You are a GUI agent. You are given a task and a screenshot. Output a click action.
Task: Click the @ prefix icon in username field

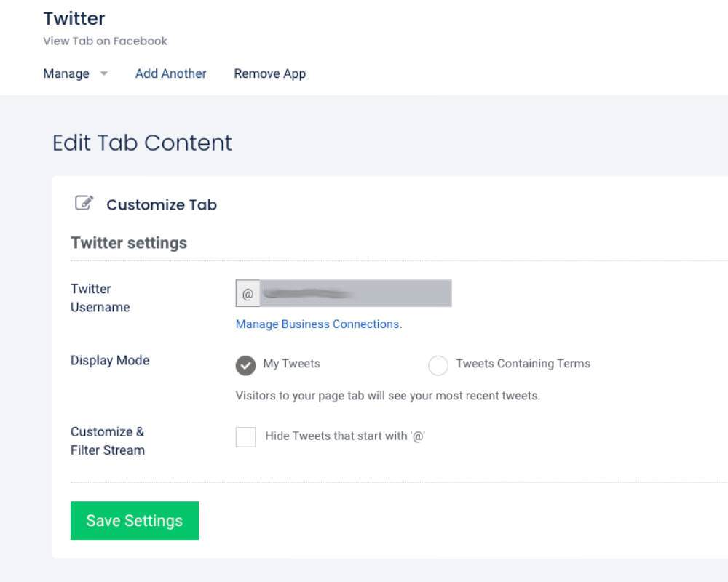coord(248,294)
